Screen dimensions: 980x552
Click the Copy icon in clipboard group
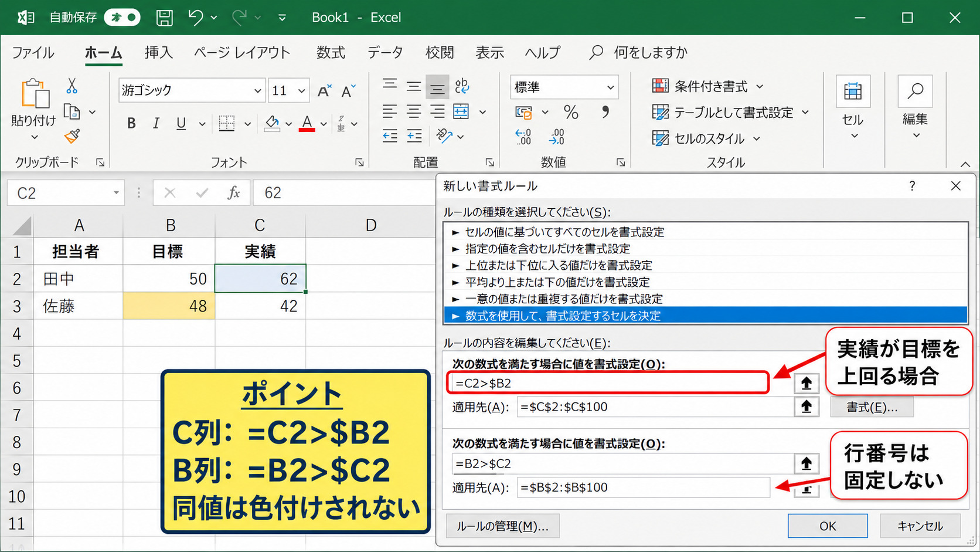72,111
